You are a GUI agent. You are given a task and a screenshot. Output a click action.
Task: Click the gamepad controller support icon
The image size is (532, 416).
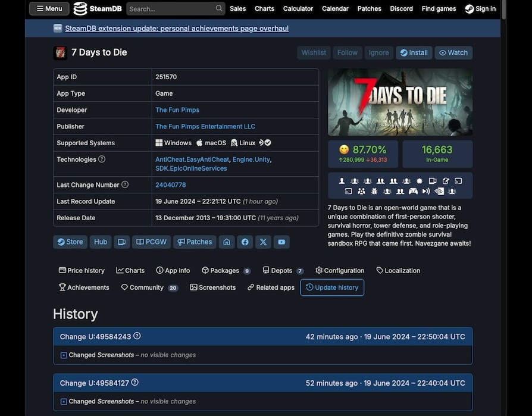pyautogui.click(x=414, y=191)
